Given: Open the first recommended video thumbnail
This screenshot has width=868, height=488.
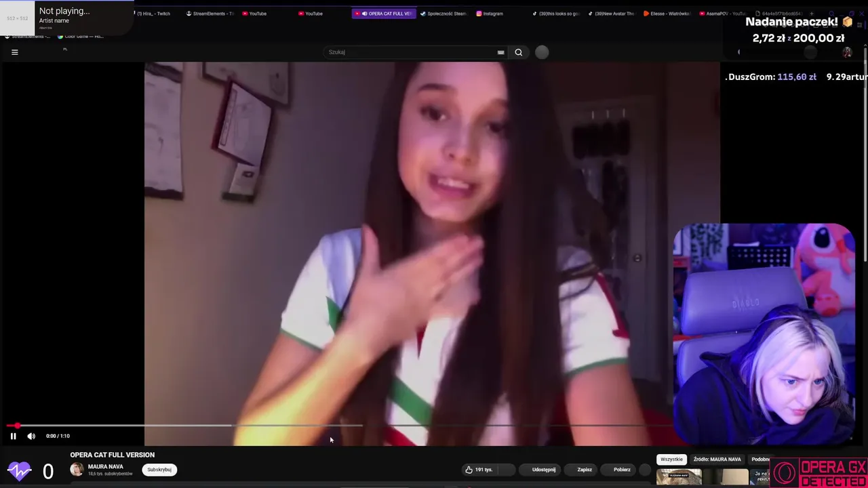Looking at the screenshot, I should click(679, 477).
